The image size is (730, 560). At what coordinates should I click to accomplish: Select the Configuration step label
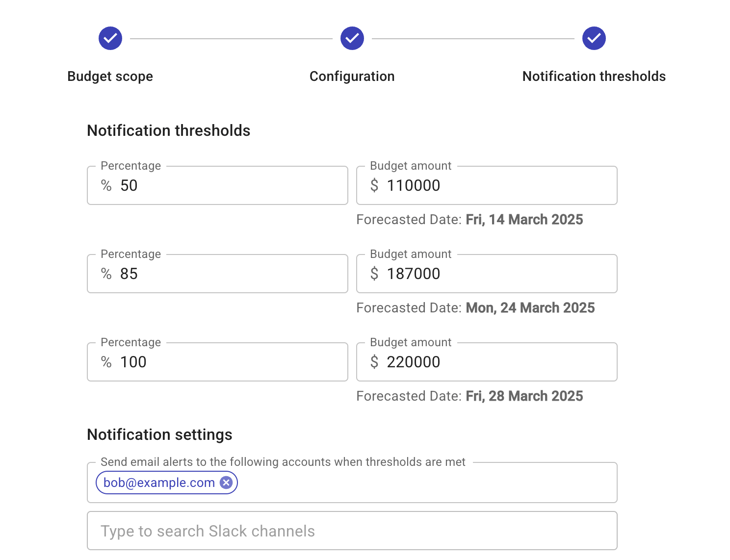pos(352,76)
